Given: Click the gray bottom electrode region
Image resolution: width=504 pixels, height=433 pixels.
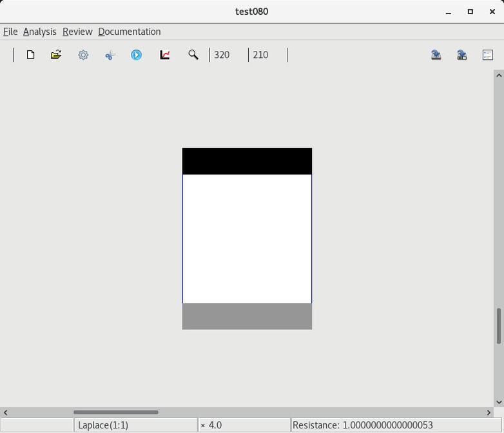Looking at the screenshot, I should coord(247,316).
